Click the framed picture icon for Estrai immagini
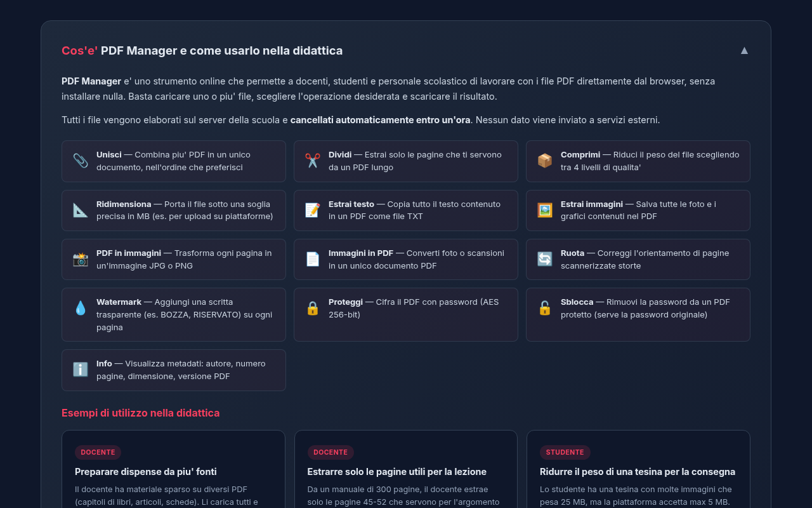The height and width of the screenshot is (508, 812). coord(546,210)
